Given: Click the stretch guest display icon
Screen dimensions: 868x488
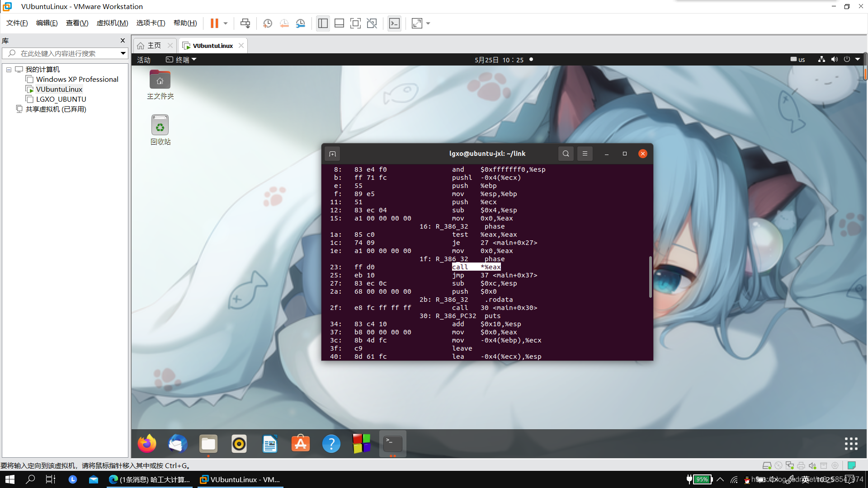Looking at the screenshot, I should point(417,23).
